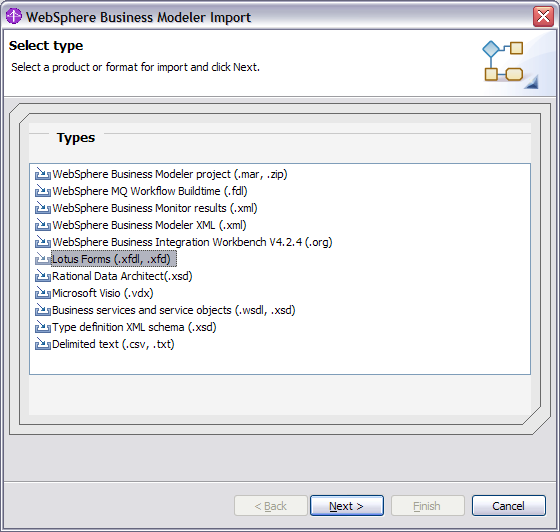Click import icon beside Delimited text
Image resolution: width=560 pixels, height=532 pixels.
point(42,344)
